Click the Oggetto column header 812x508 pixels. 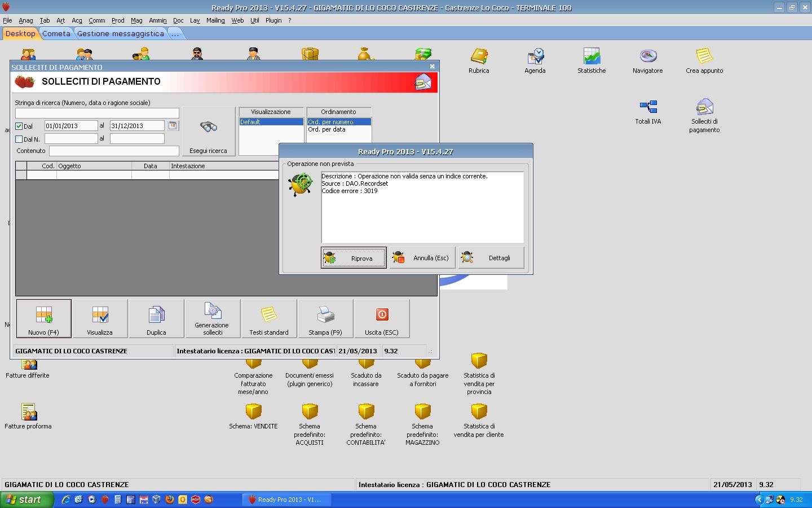(x=94, y=166)
